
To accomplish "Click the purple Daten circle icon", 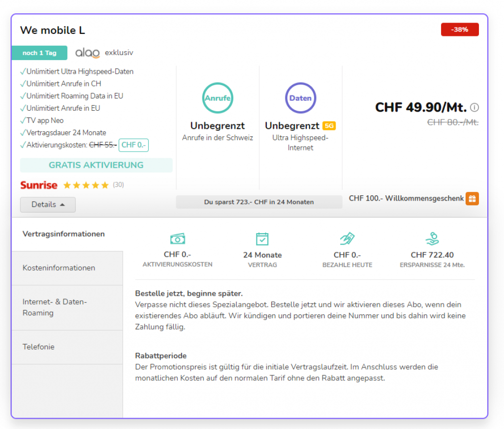I will point(300,98).
